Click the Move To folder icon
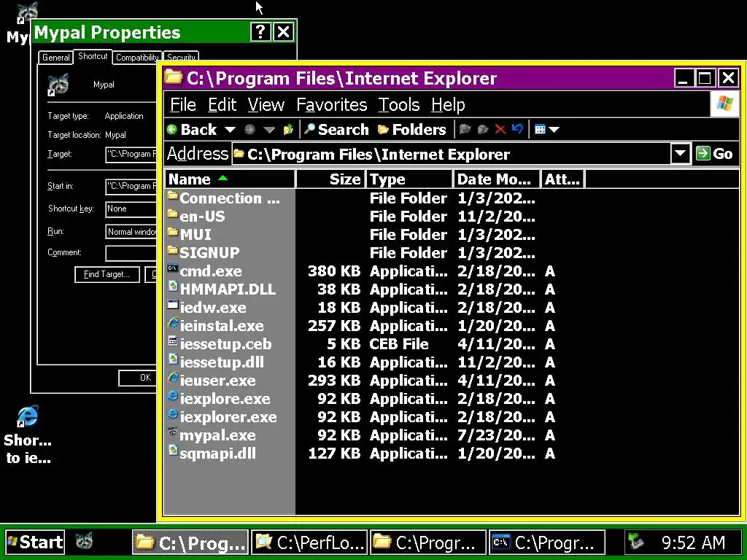Screen dimensions: 747x560 pos(465,129)
